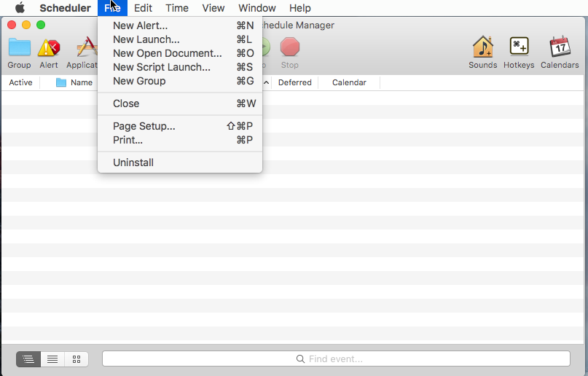This screenshot has height=376, width=588.
Task: Choose New Launch... menu item
Action: (180, 39)
